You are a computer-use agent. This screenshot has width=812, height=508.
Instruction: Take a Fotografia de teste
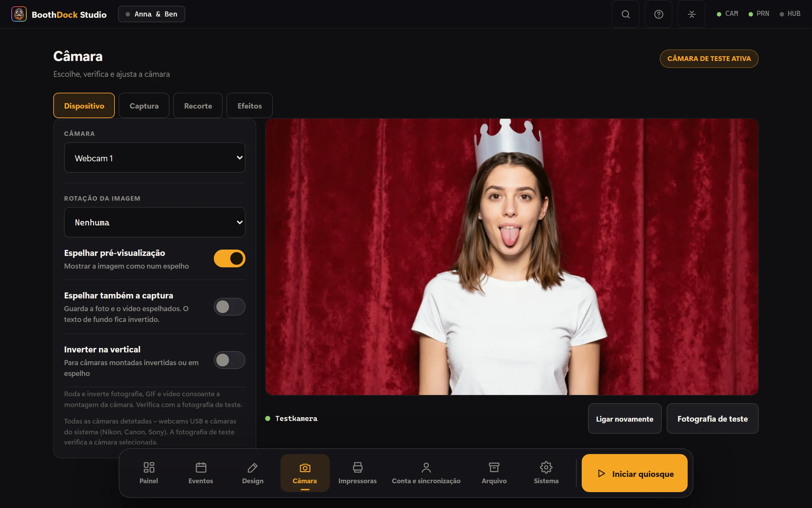point(712,419)
